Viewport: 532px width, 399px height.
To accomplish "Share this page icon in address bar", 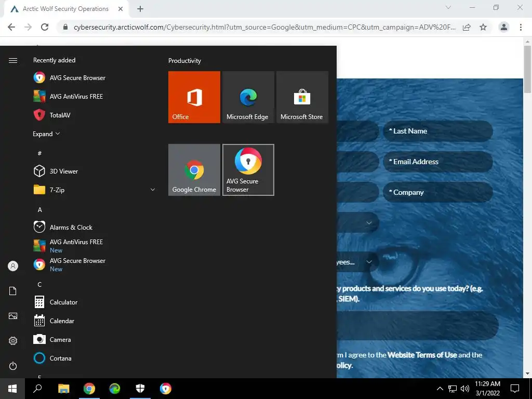I will [467, 27].
